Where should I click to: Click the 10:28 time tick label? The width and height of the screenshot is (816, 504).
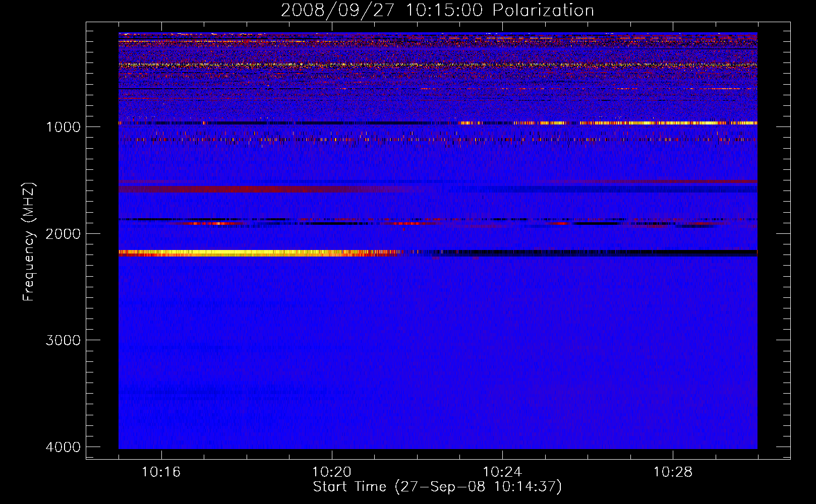pyautogui.click(x=673, y=472)
